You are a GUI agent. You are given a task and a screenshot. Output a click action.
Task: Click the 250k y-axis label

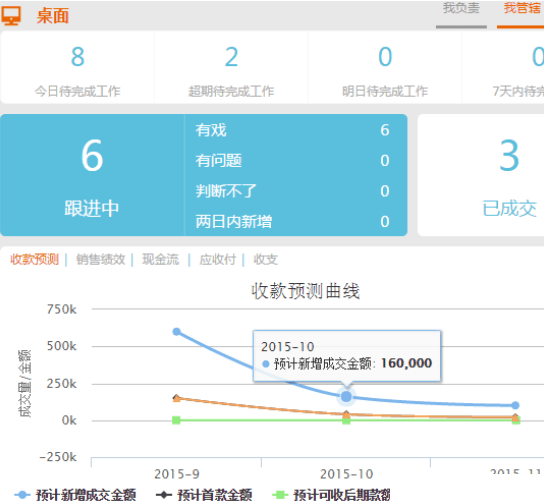tap(62, 384)
